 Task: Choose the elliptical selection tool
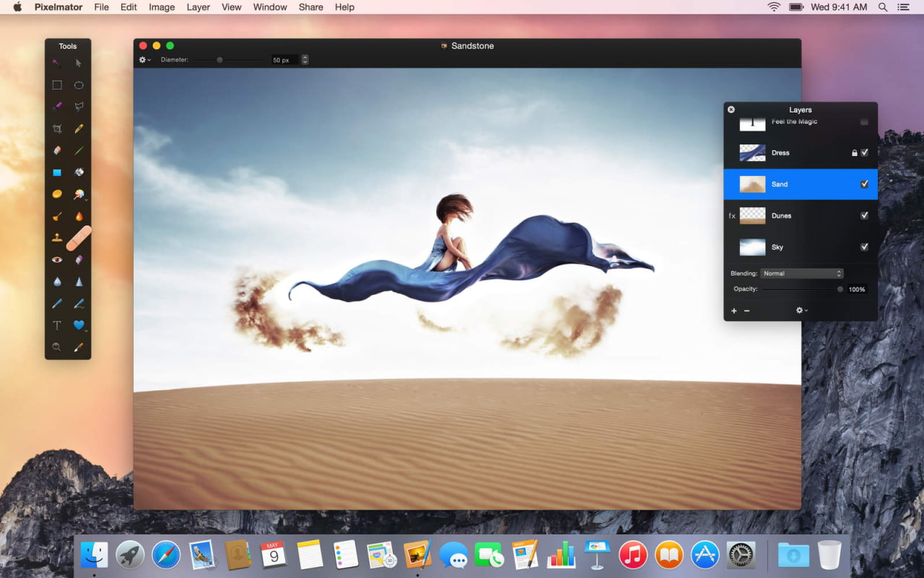click(x=78, y=85)
